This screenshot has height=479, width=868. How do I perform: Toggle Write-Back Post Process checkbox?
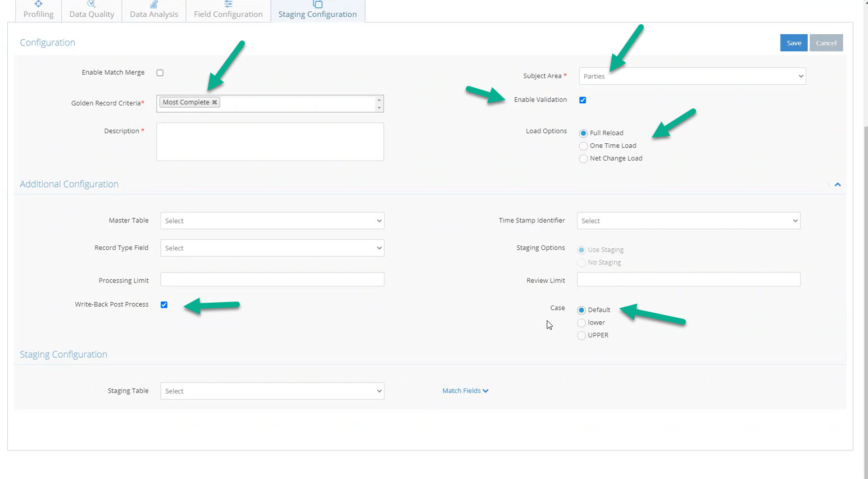(164, 305)
